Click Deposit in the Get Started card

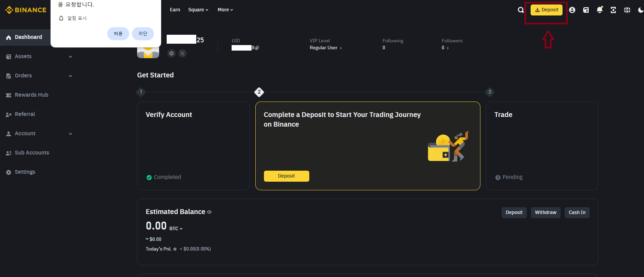287,176
